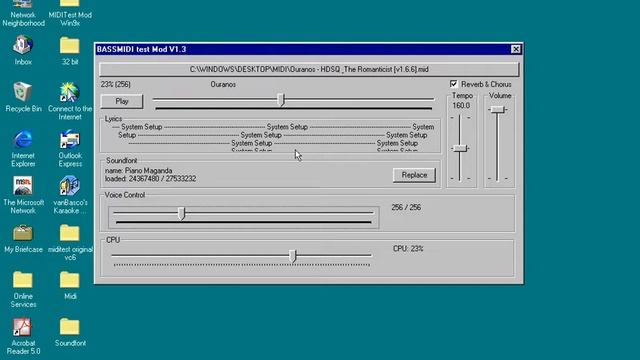
Task: Click the '160.0' tempo value text
Action: coord(461,105)
